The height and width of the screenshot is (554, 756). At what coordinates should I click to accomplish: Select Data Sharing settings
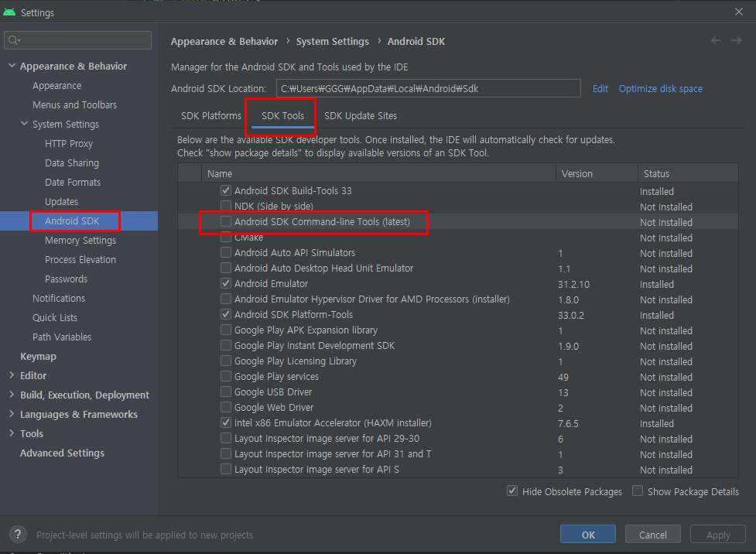pos(72,163)
